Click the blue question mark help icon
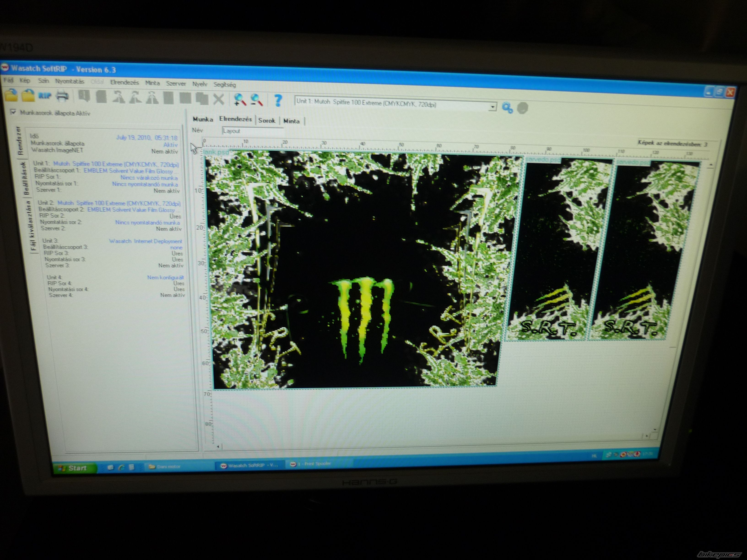This screenshot has height=560, width=747. coord(278,100)
